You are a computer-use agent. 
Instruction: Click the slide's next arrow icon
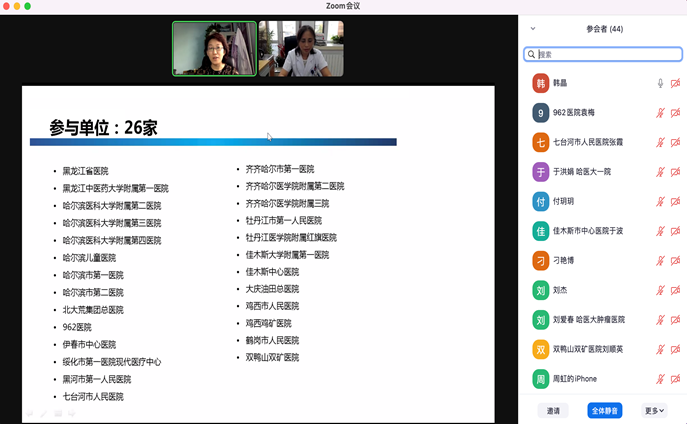tap(72, 413)
